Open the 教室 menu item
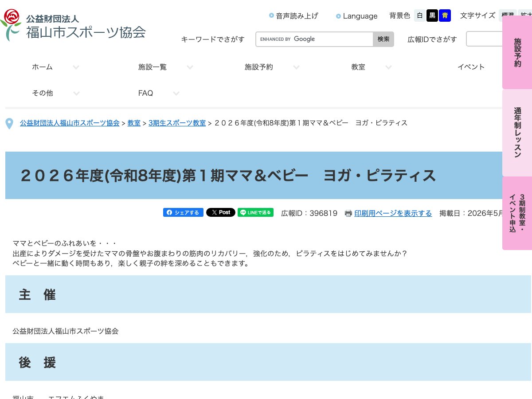The height and width of the screenshot is (399, 532). (358, 67)
